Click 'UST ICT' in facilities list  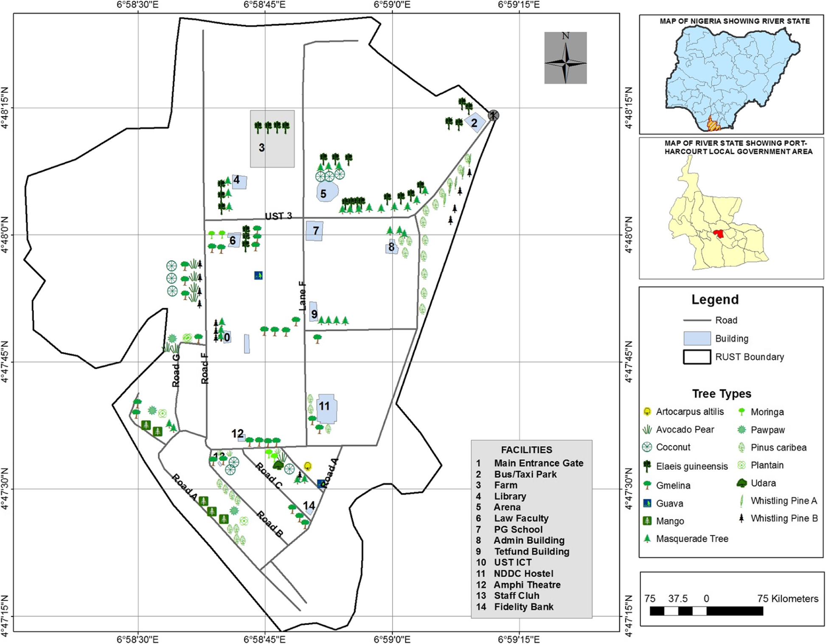(x=513, y=562)
